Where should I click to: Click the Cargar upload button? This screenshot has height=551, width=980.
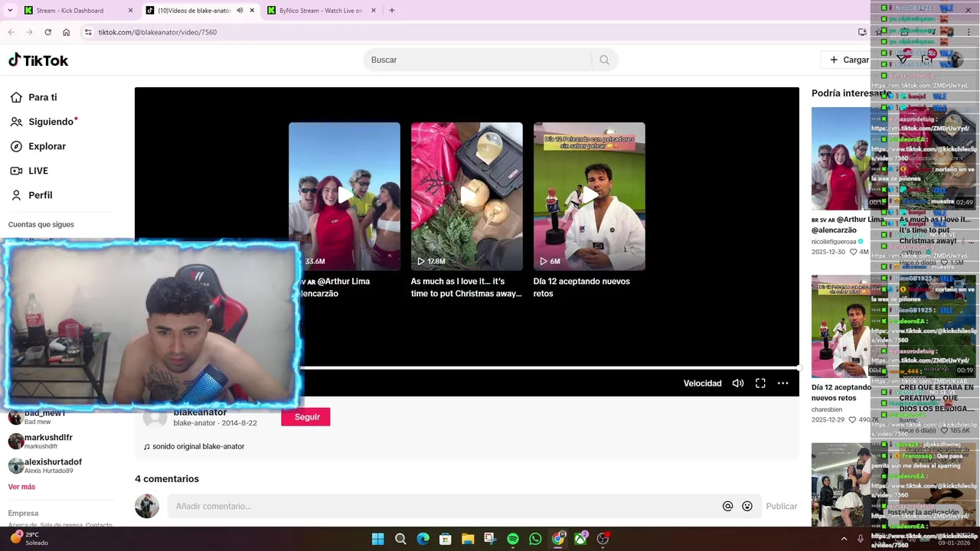[849, 60]
